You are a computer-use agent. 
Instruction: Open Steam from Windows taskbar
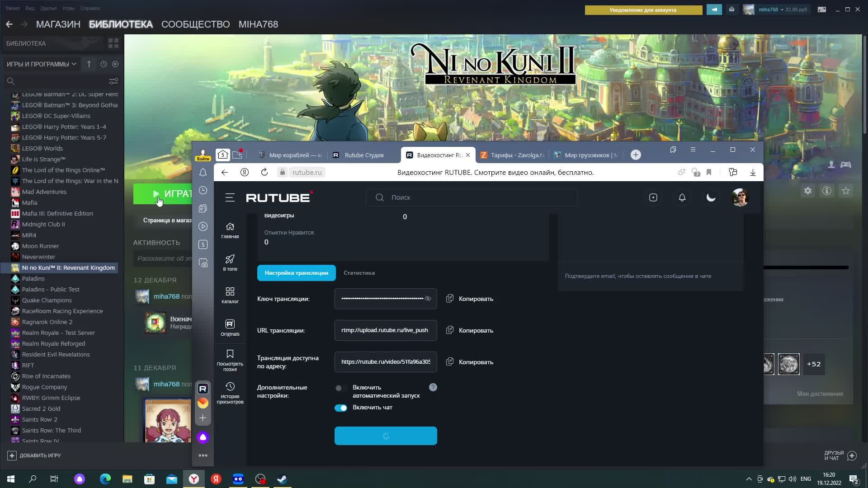[282, 479]
